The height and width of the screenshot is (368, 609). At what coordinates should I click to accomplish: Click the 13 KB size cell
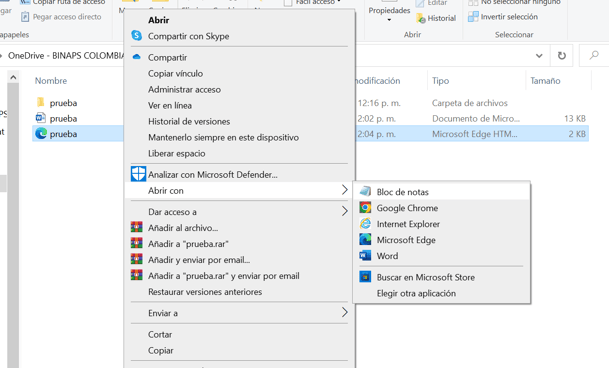click(x=575, y=118)
